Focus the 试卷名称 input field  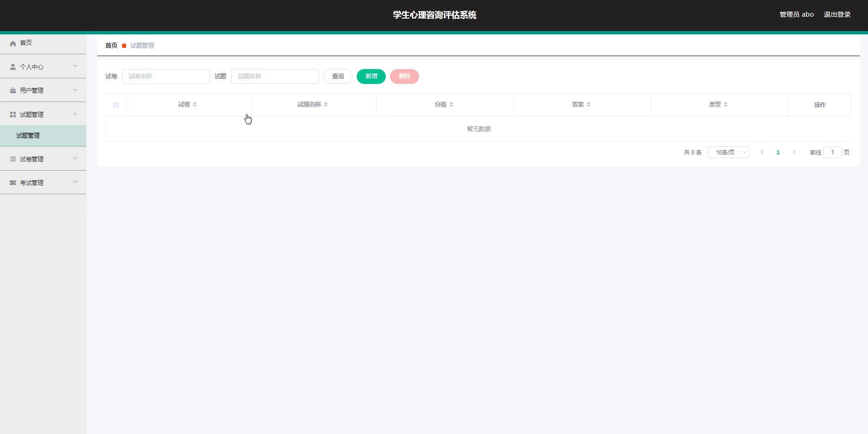[166, 77]
